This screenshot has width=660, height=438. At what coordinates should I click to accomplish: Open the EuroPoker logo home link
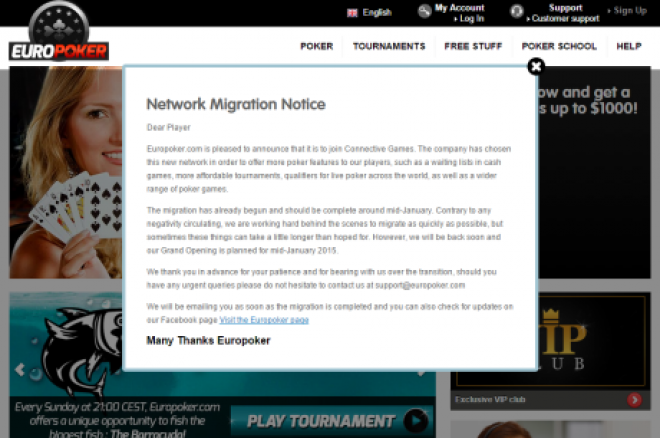(59, 32)
